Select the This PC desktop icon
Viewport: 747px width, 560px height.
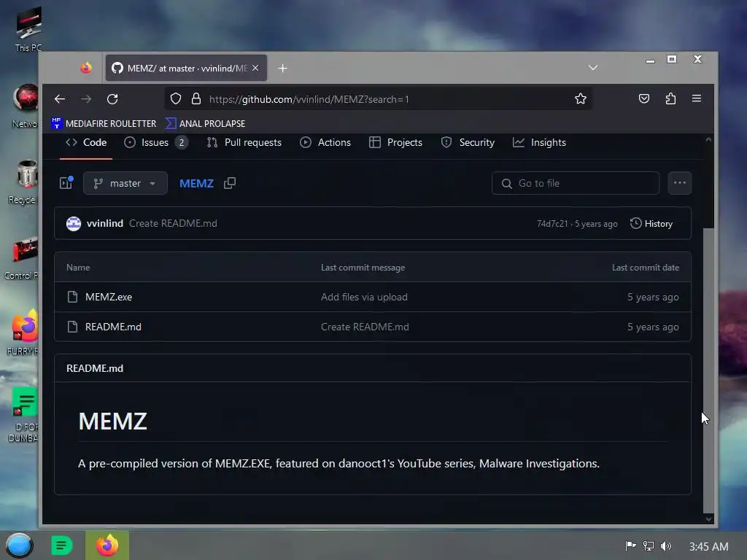pyautogui.click(x=28, y=28)
